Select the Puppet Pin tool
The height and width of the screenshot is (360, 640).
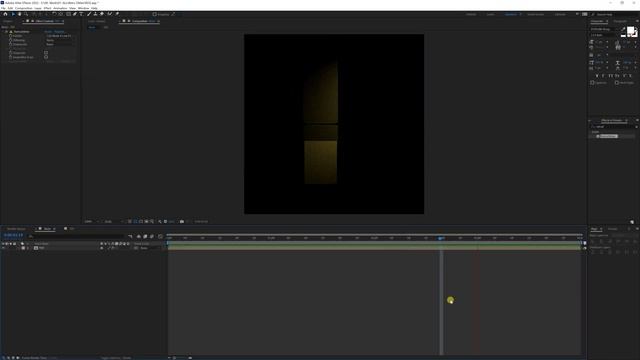tap(117, 14)
